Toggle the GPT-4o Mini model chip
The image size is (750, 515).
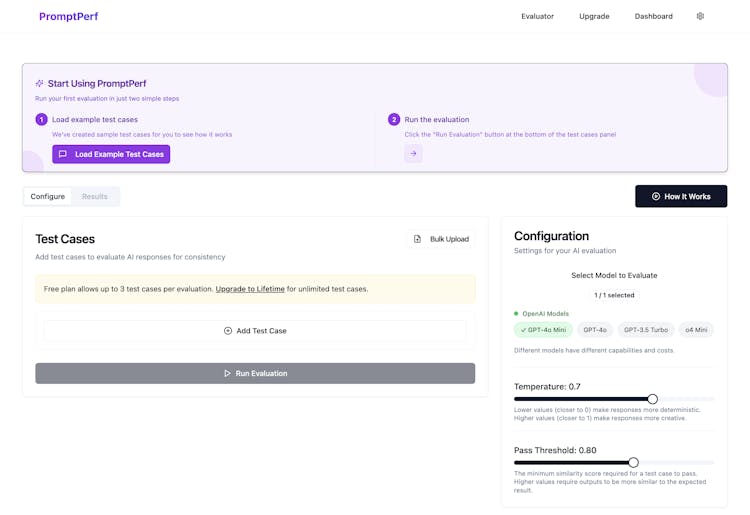point(543,330)
